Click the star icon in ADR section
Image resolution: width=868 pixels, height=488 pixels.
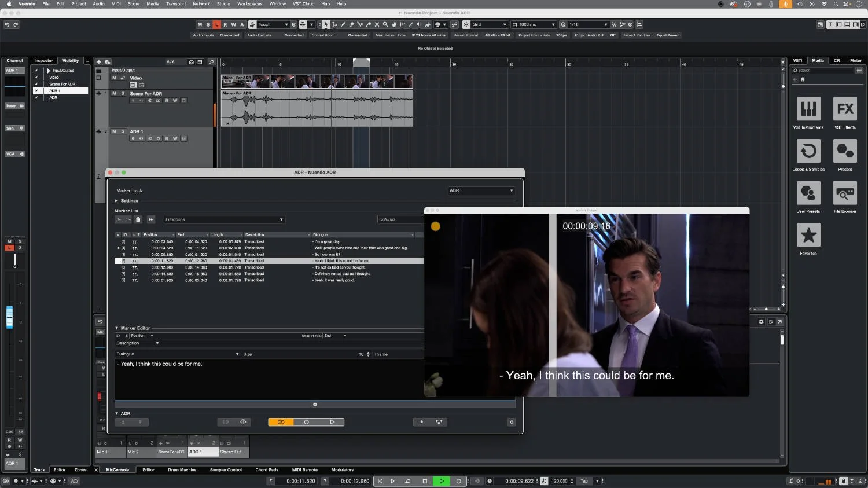coord(421,422)
